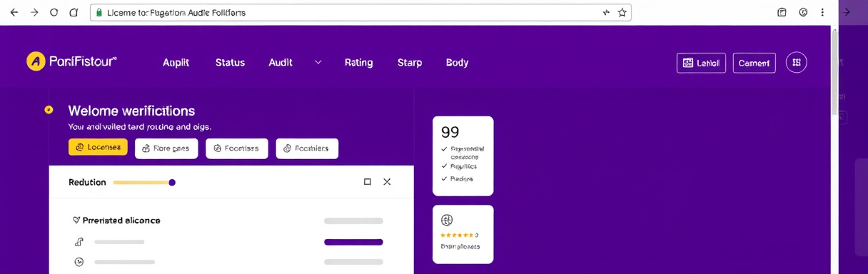
Task: Click the 99 score in the card
Action: click(450, 132)
